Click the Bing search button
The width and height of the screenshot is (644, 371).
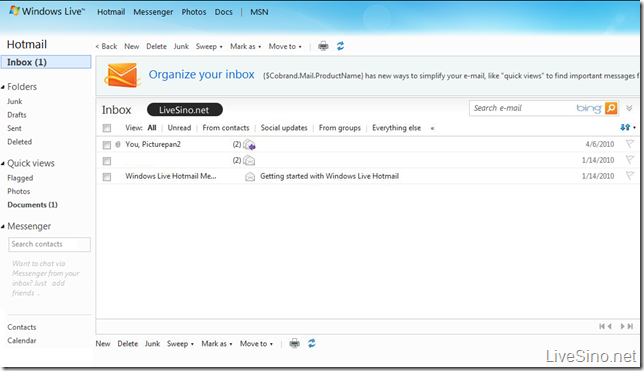pyautogui.click(x=611, y=108)
